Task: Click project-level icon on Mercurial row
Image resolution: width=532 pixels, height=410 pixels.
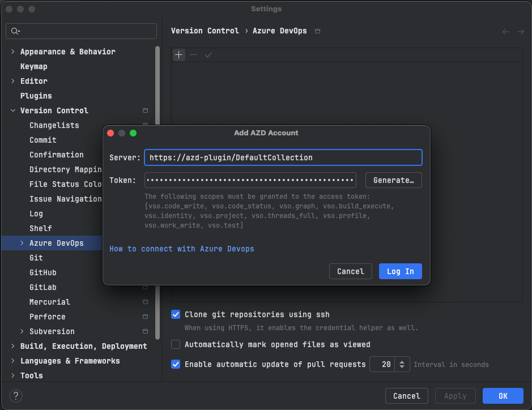Action: click(145, 302)
